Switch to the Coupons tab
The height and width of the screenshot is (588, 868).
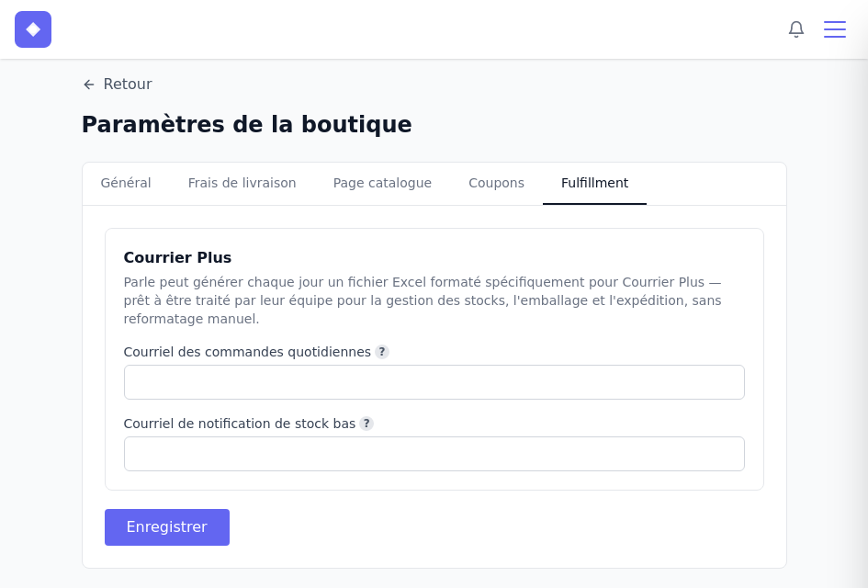point(496,183)
